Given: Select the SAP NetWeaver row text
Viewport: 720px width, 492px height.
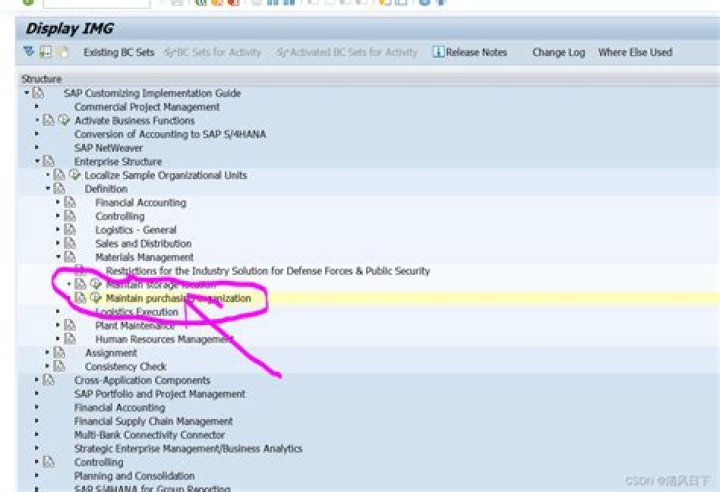Looking at the screenshot, I should (x=108, y=148).
